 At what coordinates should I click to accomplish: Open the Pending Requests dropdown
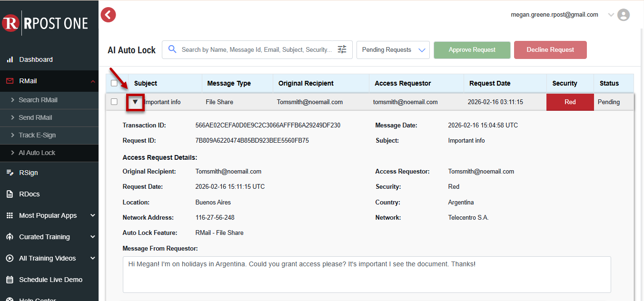tap(393, 50)
